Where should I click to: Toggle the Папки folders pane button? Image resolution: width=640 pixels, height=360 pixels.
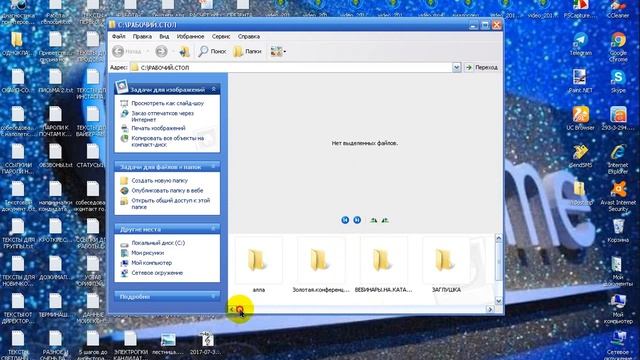pyautogui.click(x=247, y=51)
